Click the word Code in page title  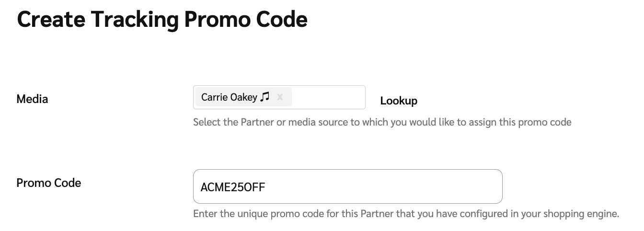click(282, 20)
